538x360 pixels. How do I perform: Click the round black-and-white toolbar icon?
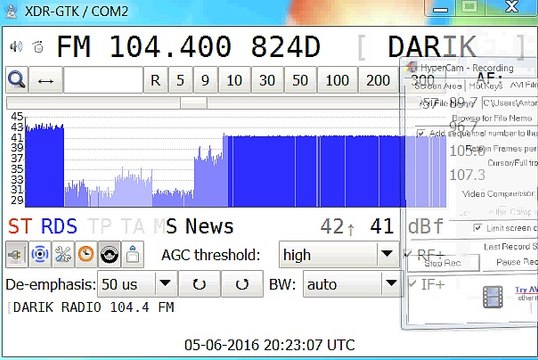coord(109,254)
